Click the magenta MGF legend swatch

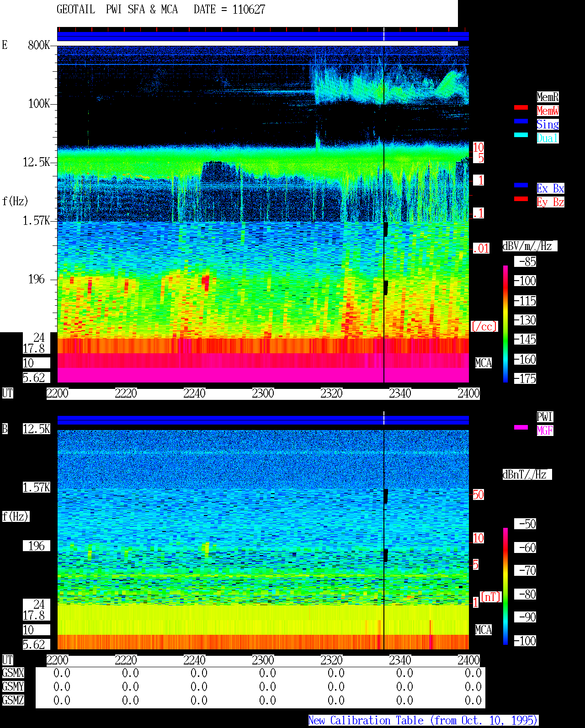click(x=521, y=427)
